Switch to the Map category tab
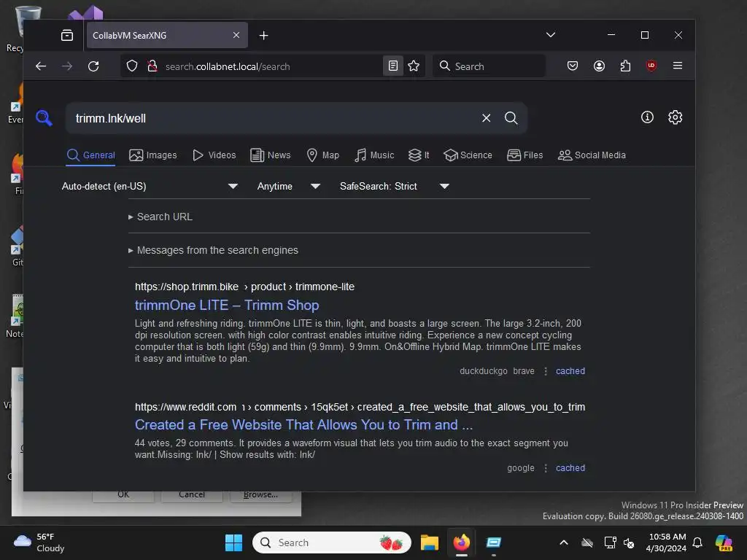Image resolution: width=747 pixels, height=560 pixels. (322, 155)
